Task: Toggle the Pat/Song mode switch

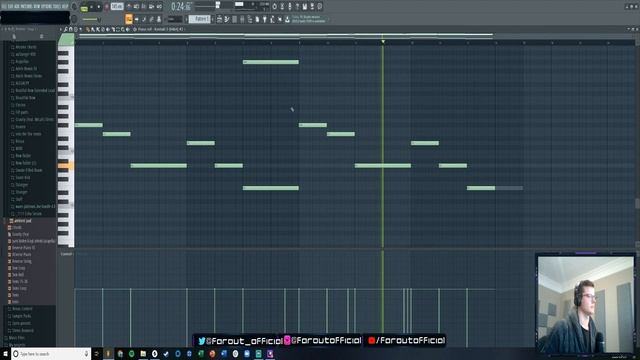Action: pos(84,7)
